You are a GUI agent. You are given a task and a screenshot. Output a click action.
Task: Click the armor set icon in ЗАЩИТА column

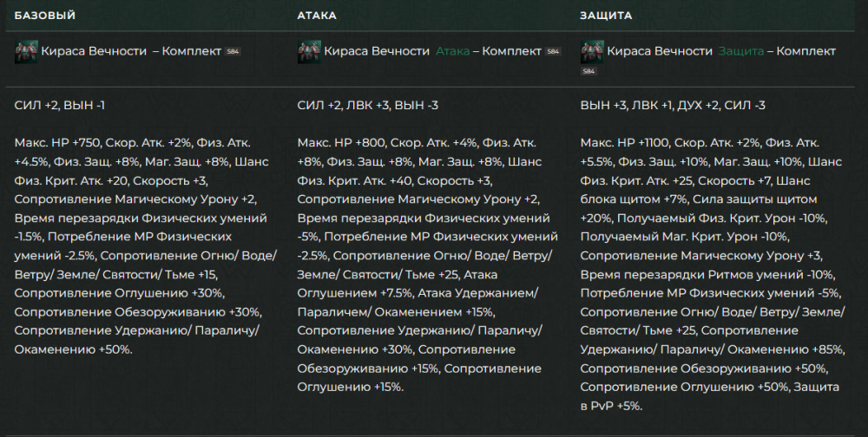(592, 51)
